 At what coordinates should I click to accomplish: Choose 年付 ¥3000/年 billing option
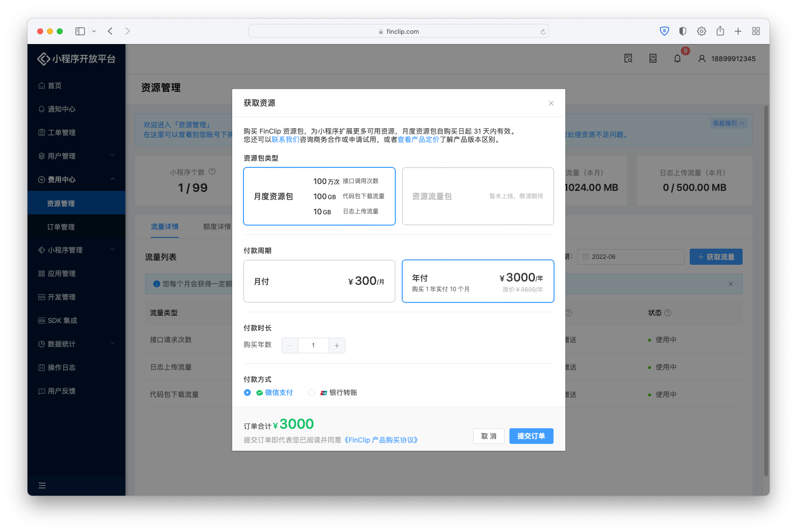pos(478,281)
